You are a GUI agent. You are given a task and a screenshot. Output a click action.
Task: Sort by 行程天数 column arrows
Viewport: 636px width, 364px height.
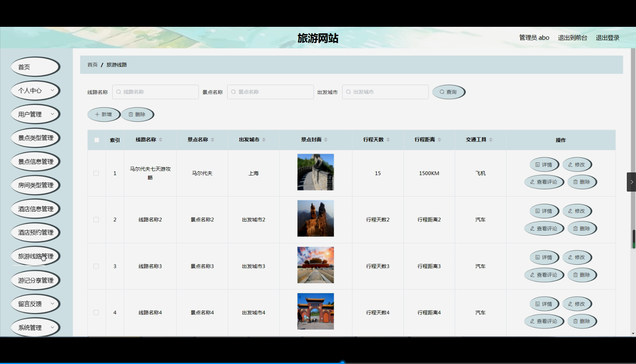pyautogui.click(x=388, y=140)
